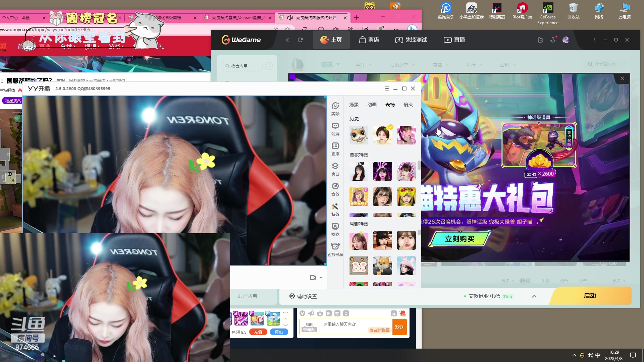
Task: Refresh the WeGame page
Action: click(300, 40)
